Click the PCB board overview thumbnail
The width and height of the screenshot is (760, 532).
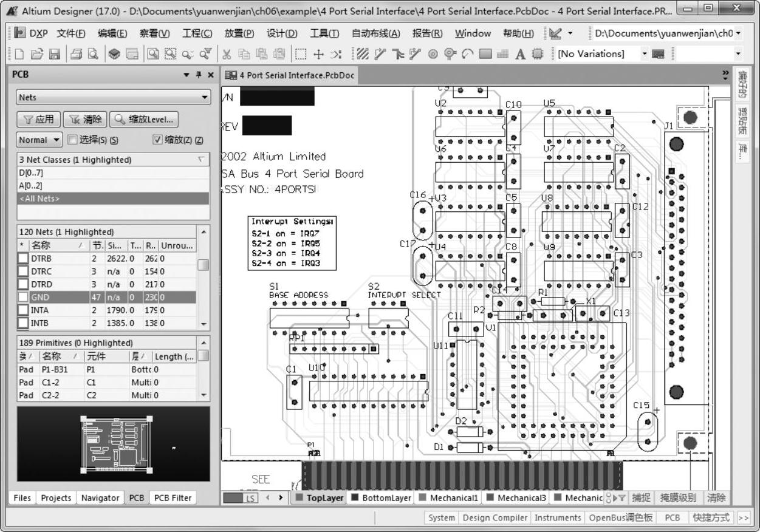coord(114,445)
